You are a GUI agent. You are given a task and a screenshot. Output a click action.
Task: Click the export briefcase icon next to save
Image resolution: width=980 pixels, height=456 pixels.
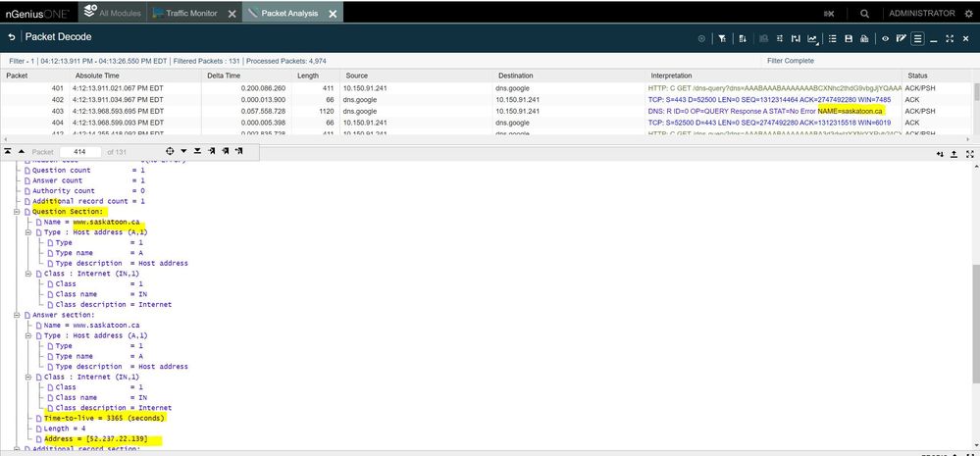click(x=864, y=38)
